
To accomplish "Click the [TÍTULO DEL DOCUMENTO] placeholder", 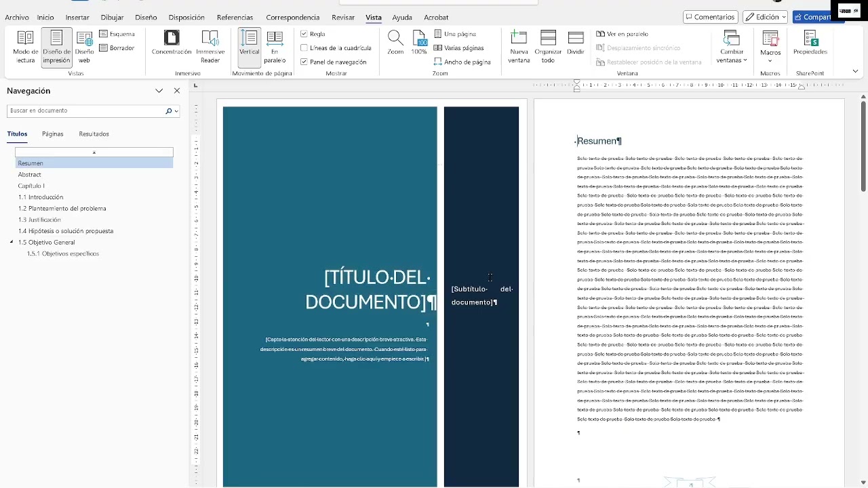I will pos(370,289).
